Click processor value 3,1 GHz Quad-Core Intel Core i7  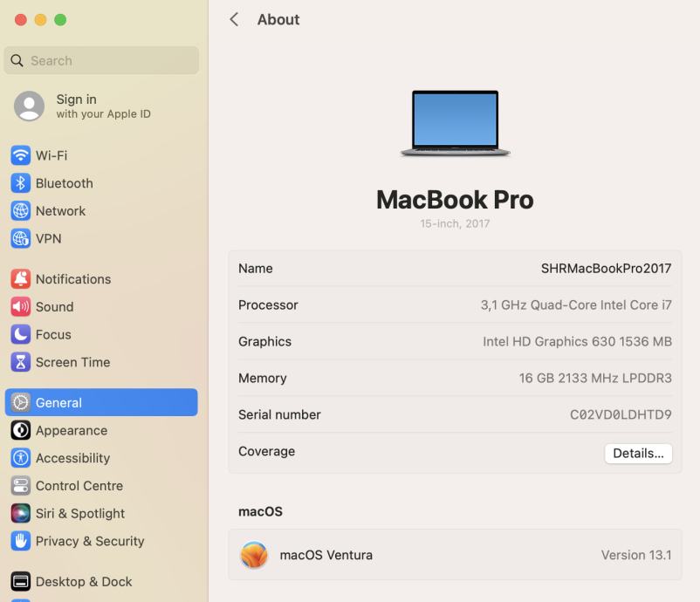pos(576,304)
